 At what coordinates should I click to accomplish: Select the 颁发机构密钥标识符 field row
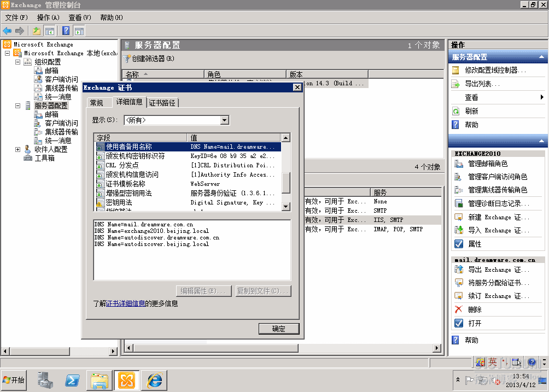pos(188,156)
